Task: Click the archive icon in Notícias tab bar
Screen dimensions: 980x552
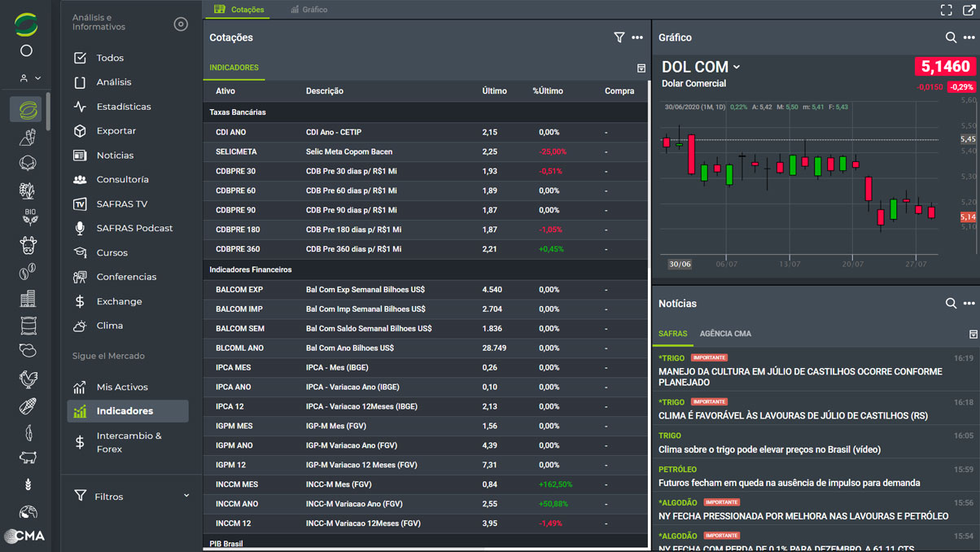Action: tap(973, 335)
